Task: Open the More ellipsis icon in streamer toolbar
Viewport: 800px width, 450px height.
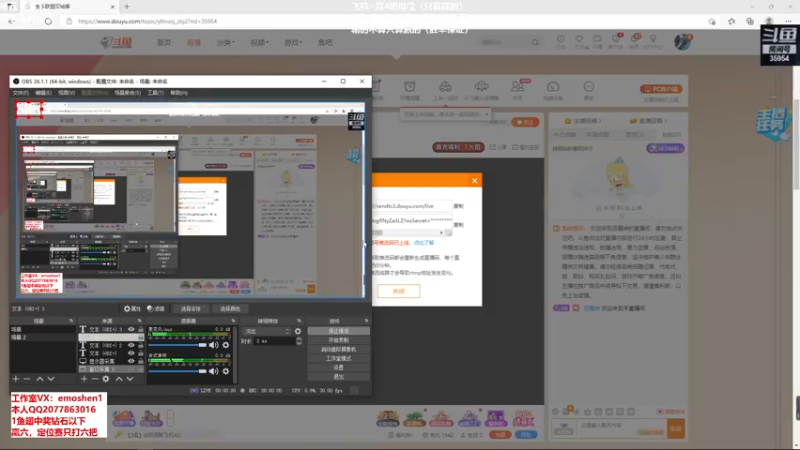Action: 589,86
